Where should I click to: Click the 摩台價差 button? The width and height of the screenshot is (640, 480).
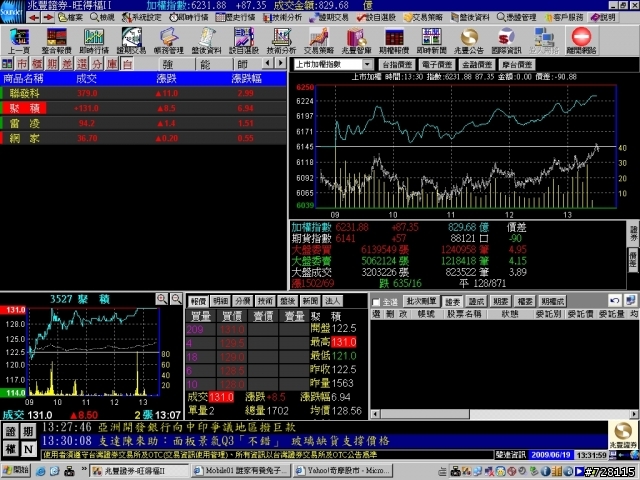pos(517,64)
